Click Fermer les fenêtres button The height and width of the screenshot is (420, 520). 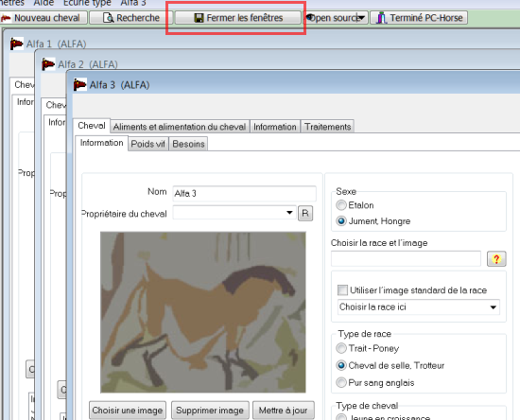tap(237, 18)
